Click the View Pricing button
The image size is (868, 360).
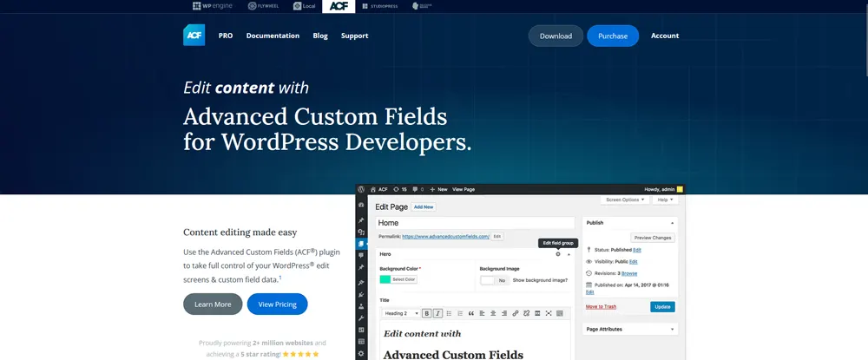277,304
